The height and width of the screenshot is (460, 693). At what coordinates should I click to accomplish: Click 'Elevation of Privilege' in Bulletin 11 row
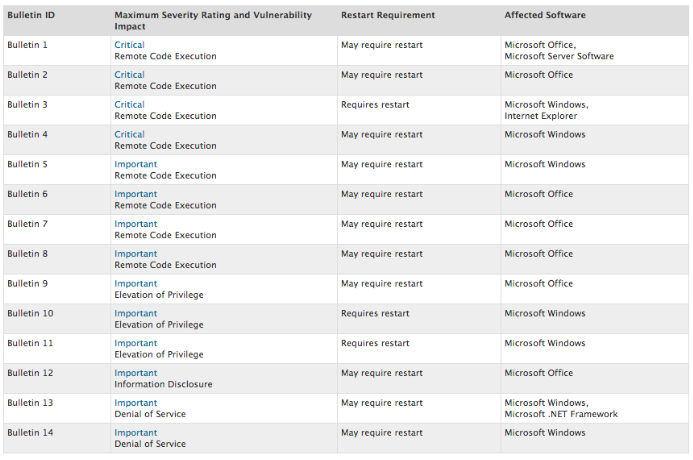tap(159, 355)
